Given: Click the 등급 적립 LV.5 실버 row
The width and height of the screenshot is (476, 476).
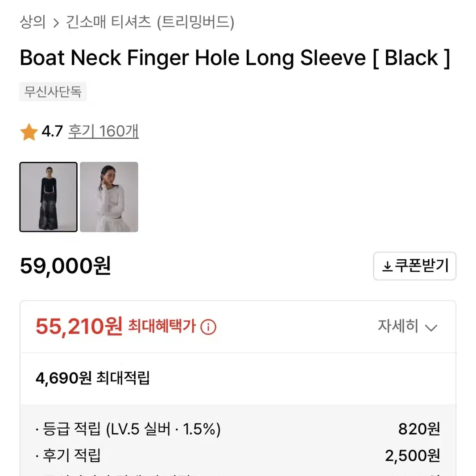Looking at the screenshot, I should pyautogui.click(x=129, y=430).
